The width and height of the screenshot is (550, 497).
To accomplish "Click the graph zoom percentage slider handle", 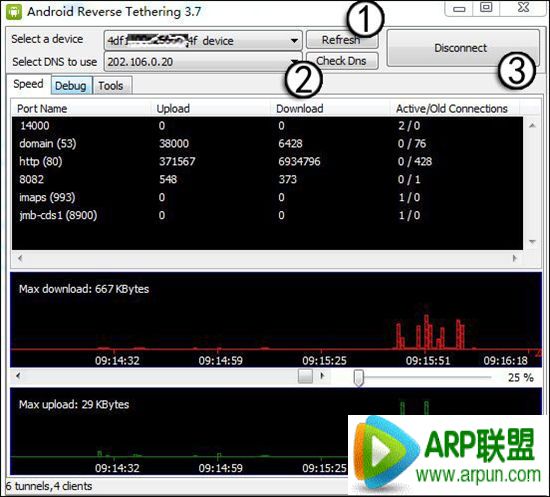I will [358, 378].
